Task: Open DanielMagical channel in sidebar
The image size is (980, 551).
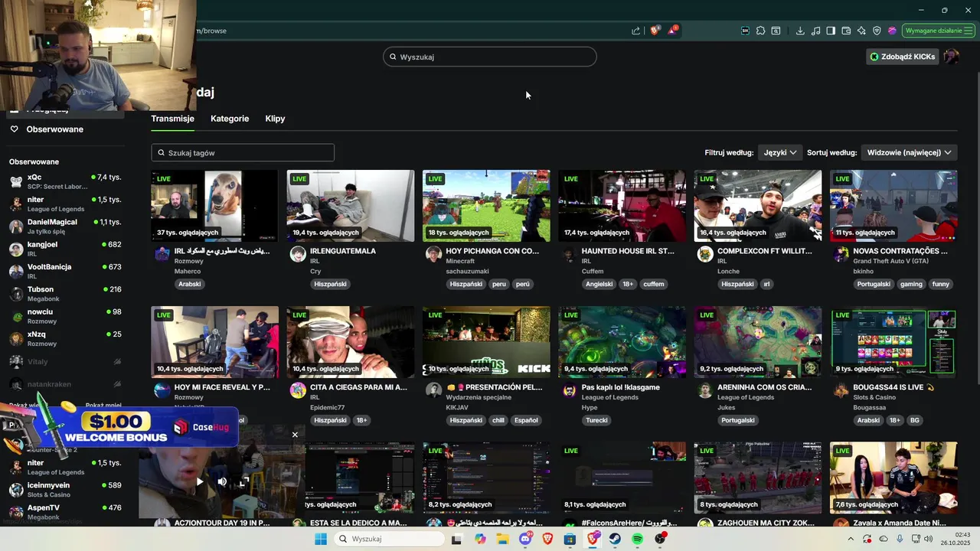Action: [65, 227]
